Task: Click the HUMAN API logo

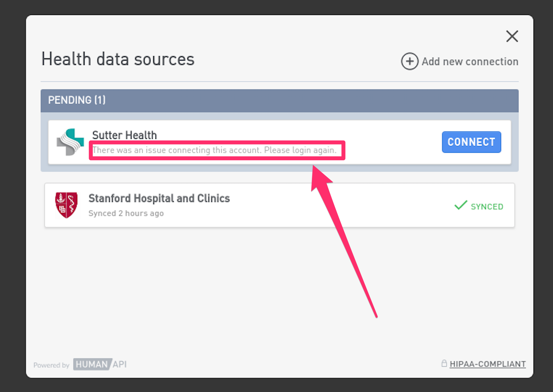Action: click(x=100, y=364)
